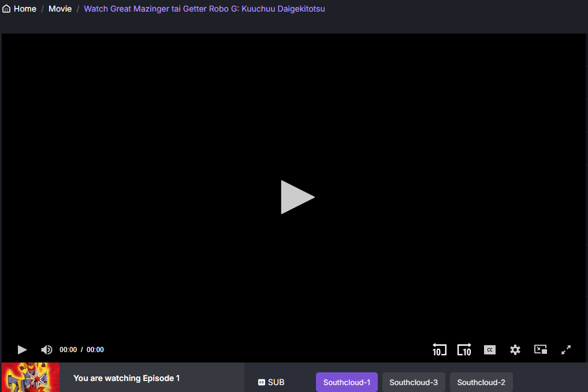Click small play button in control bar
Screen dimensions: 588x392
(x=22, y=350)
